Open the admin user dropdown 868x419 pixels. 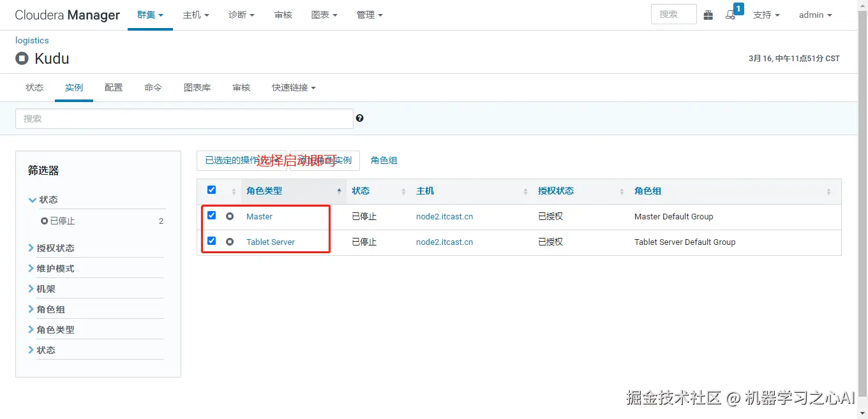(x=815, y=15)
